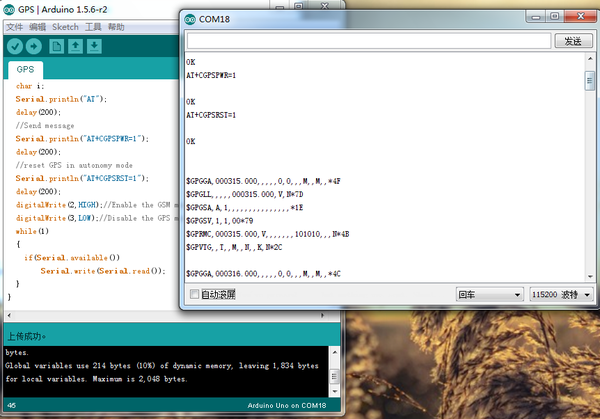
Task: Create a new sketch with the New icon
Action: 57,47
